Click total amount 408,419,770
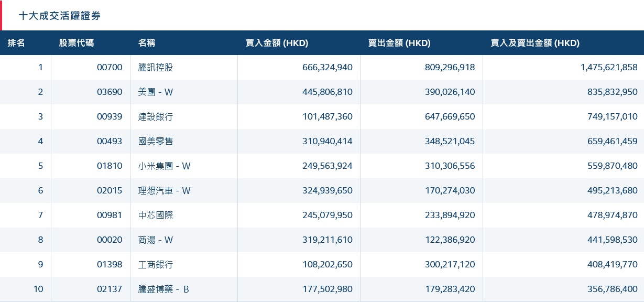The image size is (644, 302). coord(613,264)
